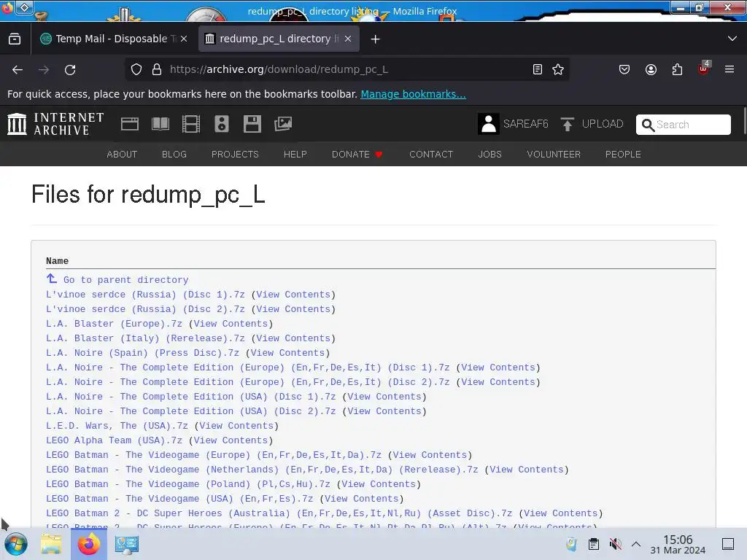Open the JOBS navigation item
747x560 pixels.
tap(489, 155)
